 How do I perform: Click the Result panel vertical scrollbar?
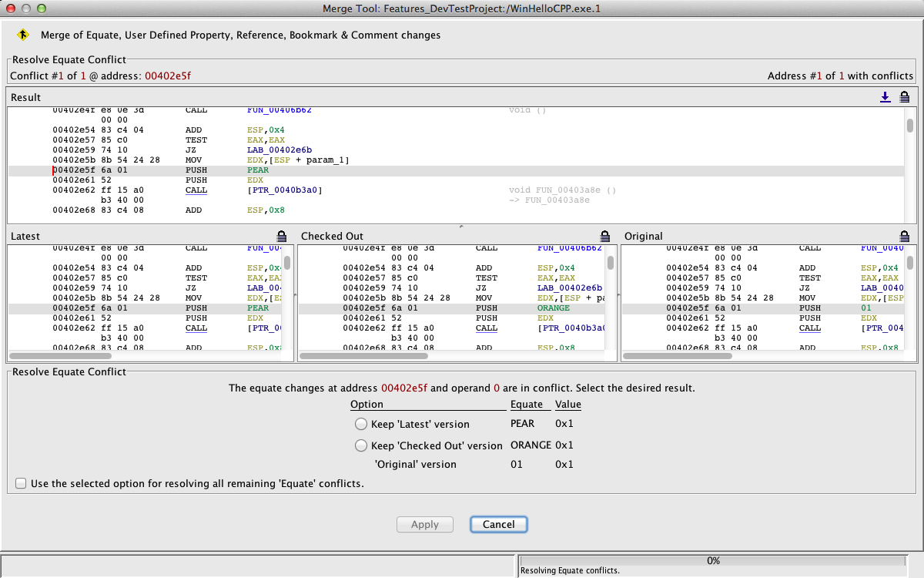(x=909, y=126)
